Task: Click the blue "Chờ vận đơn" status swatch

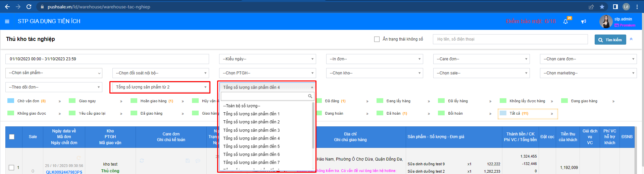Action: coord(11,101)
